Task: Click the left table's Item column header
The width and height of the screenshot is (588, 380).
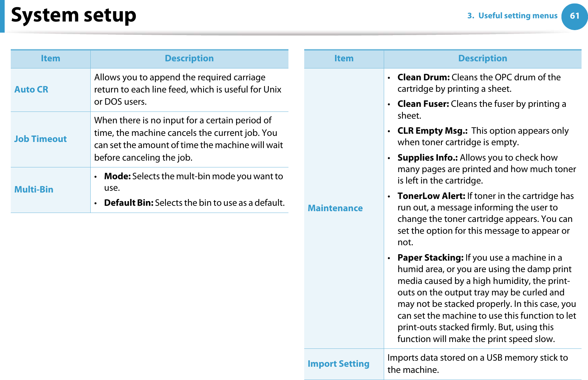Action: (x=50, y=58)
